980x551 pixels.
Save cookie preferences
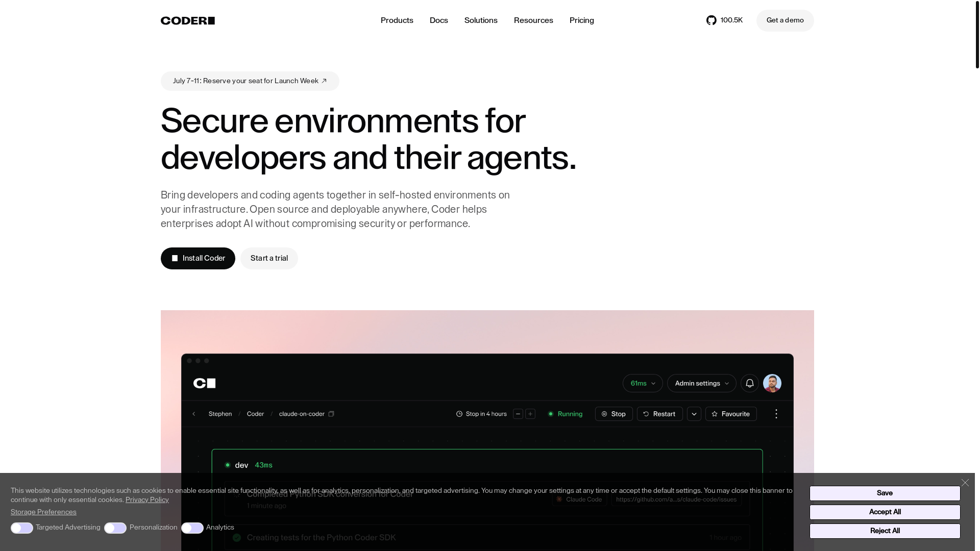(x=885, y=493)
